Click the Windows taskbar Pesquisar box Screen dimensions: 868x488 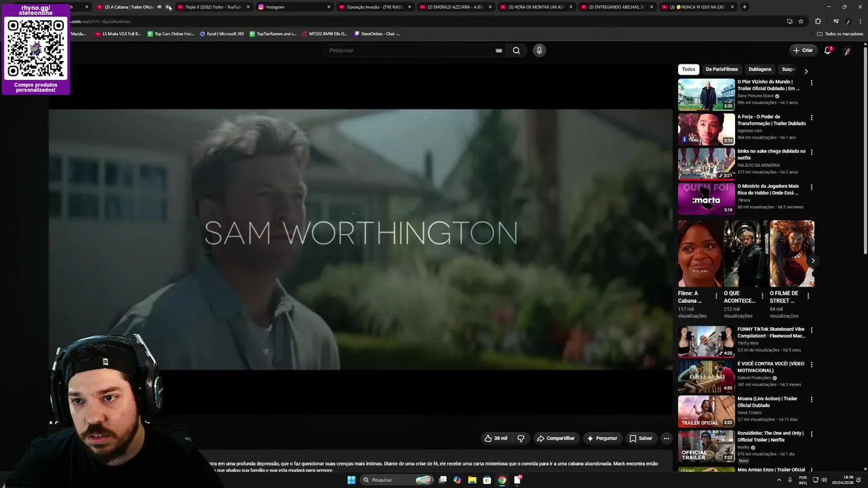pos(397,480)
